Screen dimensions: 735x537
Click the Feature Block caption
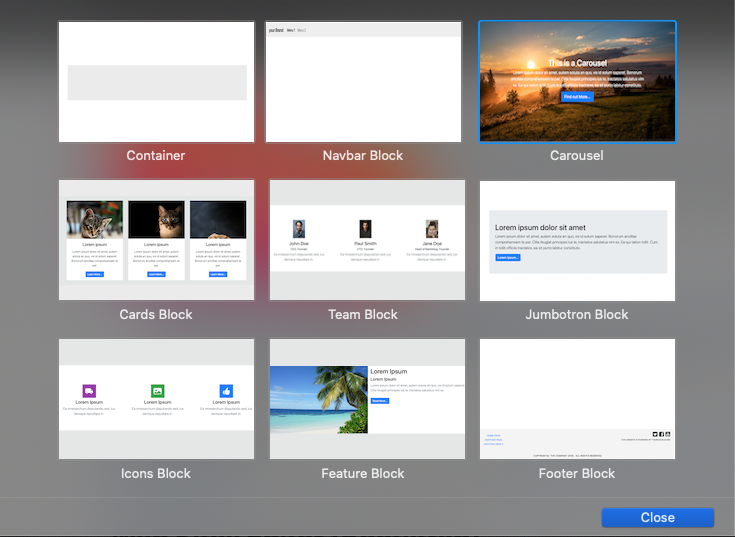(x=363, y=473)
